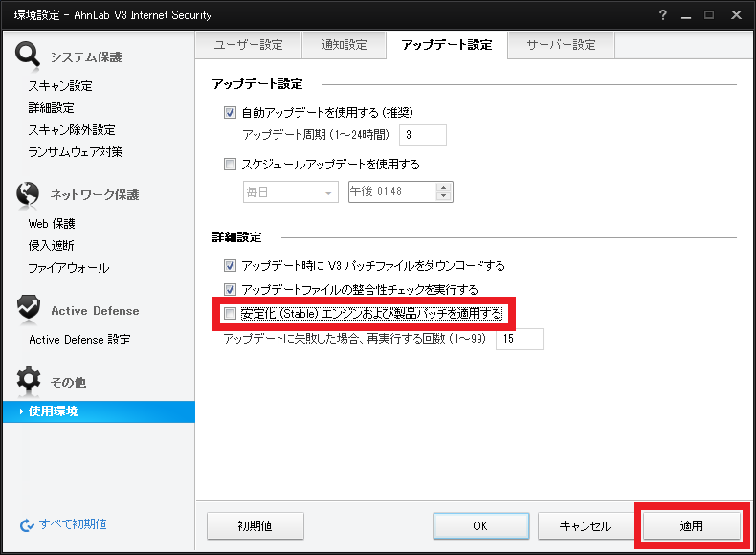Click the globe icon beside ネットワーク保護
Image resolution: width=756 pixels, height=555 pixels.
28,194
